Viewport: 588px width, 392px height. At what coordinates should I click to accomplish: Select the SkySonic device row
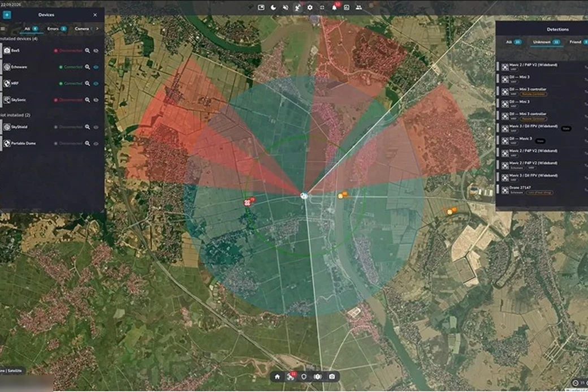point(51,100)
